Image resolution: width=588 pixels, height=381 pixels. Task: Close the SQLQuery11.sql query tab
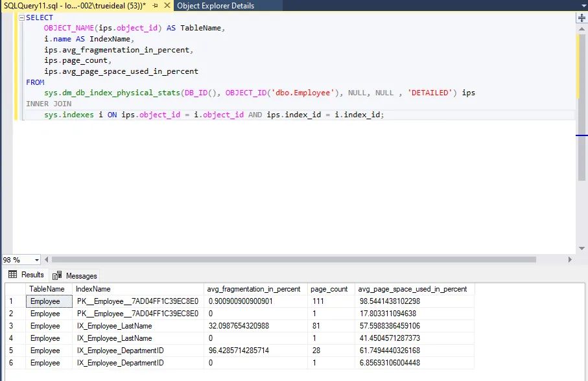pos(166,6)
